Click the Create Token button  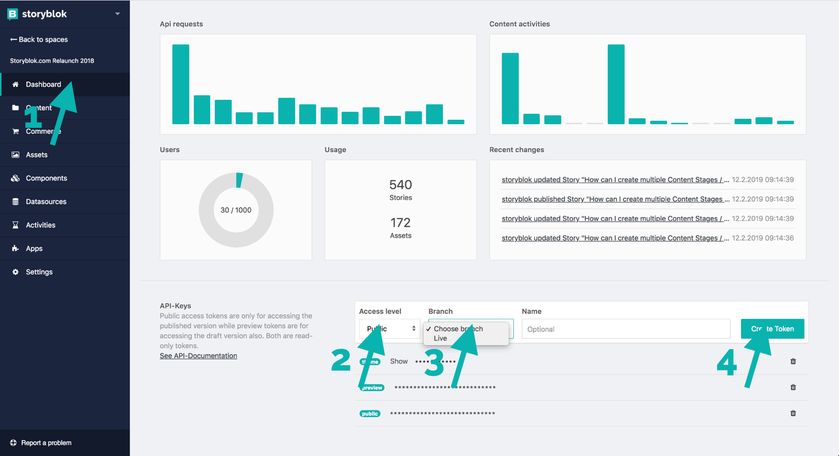[x=772, y=328]
